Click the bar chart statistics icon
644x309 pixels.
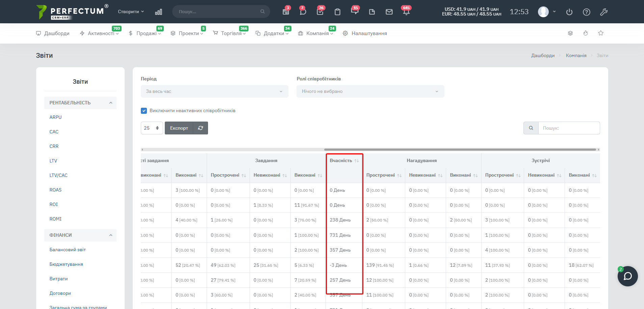coord(158,12)
